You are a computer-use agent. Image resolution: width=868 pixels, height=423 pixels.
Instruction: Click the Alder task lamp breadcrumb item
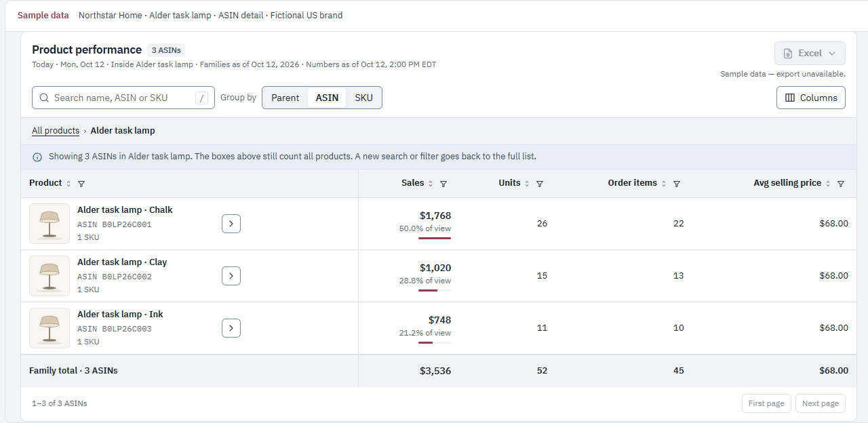(123, 130)
